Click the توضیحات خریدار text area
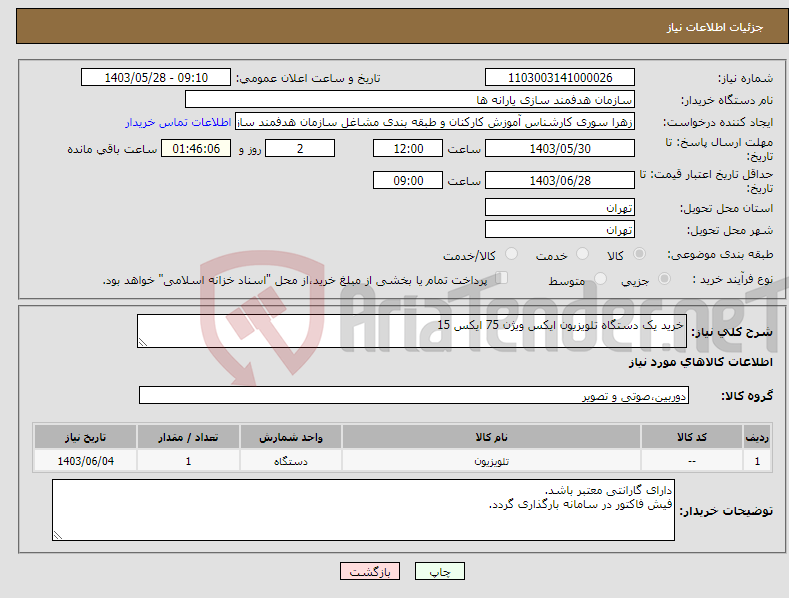 tap(363, 510)
